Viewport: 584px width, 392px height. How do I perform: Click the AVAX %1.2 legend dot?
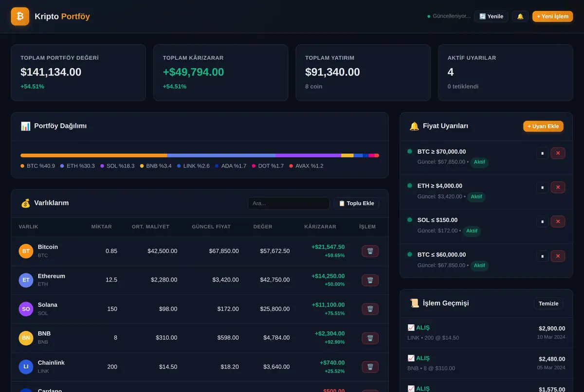[291, 166]
